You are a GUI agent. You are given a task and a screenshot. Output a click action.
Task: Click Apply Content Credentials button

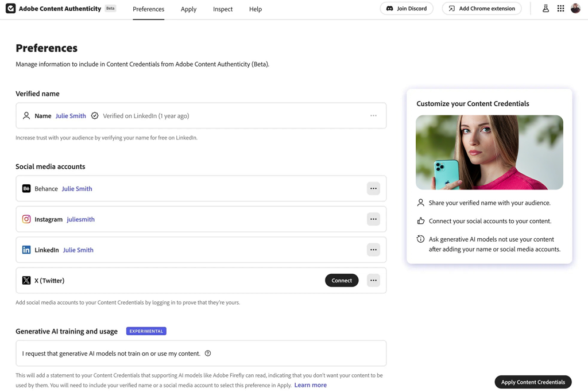(x=533, y=382)
